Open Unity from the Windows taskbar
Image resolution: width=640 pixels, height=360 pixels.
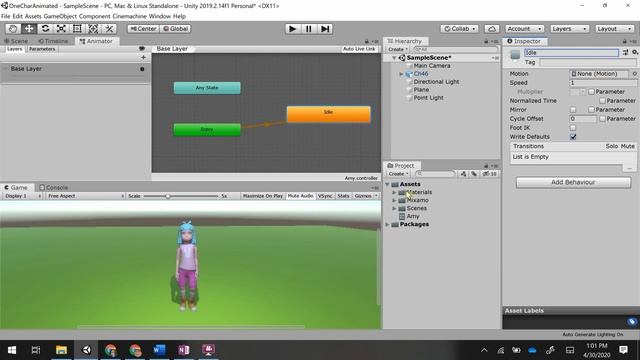click(87, 350)
